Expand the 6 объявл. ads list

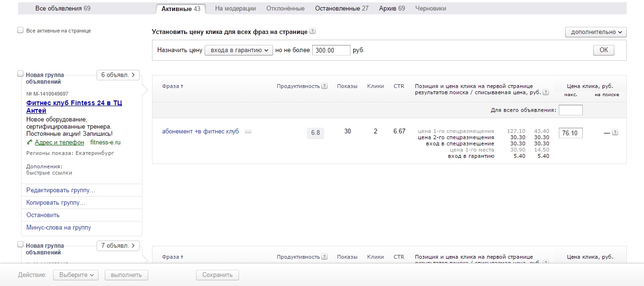click(118, 75)
